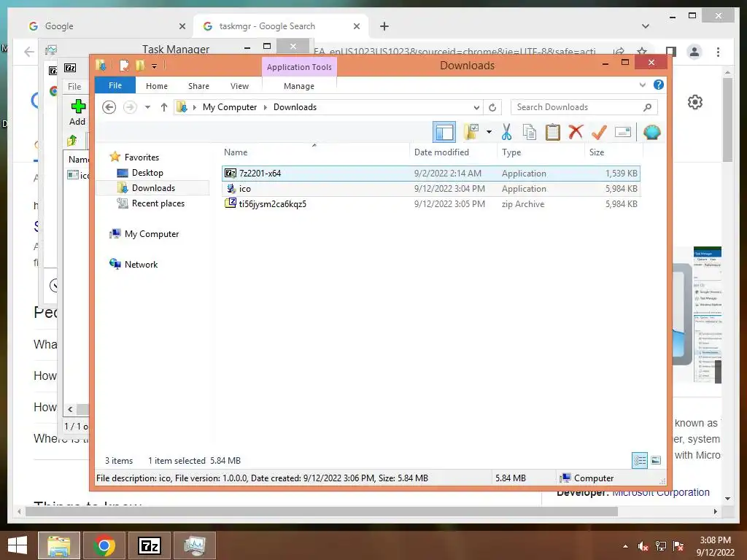Sort files by the Type column header
This screenshot has width=747, height=560.
coord(541,152)
